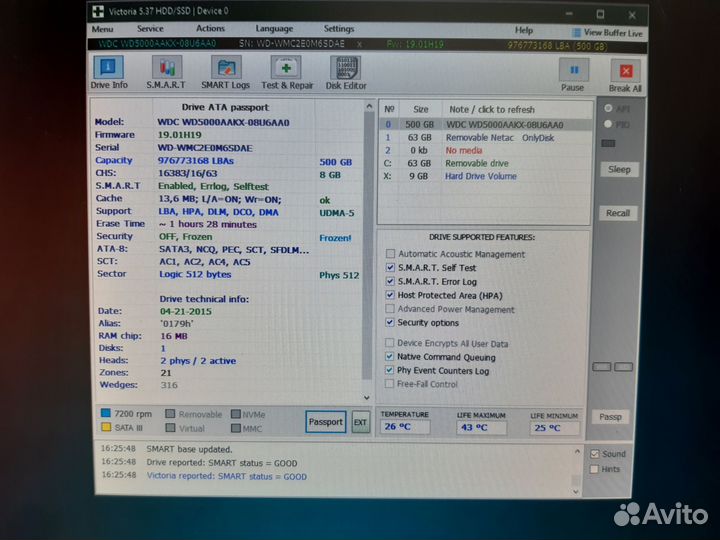The width and height of the screenshot is (720, 540).
Task: Click the serial WD-WMC2E0M6SDAE value
Action: tap(205, 148)
